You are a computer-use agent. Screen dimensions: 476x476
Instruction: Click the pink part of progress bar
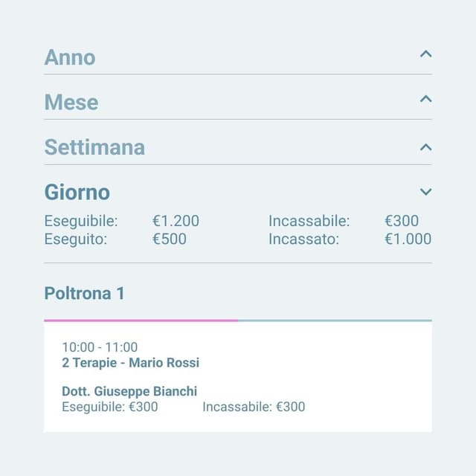pyautogui.click(x=141, y=321)
